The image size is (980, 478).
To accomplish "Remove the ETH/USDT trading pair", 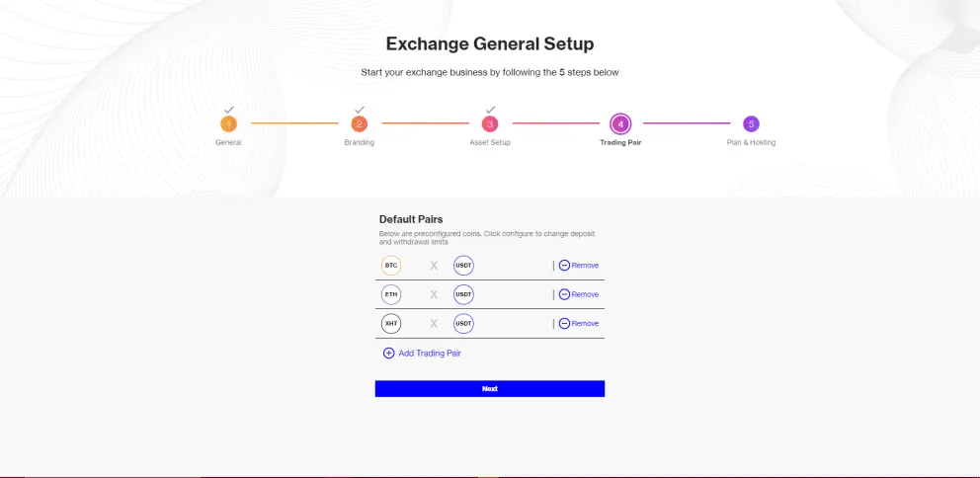I will pyautogui.click(x=579, y=294).
